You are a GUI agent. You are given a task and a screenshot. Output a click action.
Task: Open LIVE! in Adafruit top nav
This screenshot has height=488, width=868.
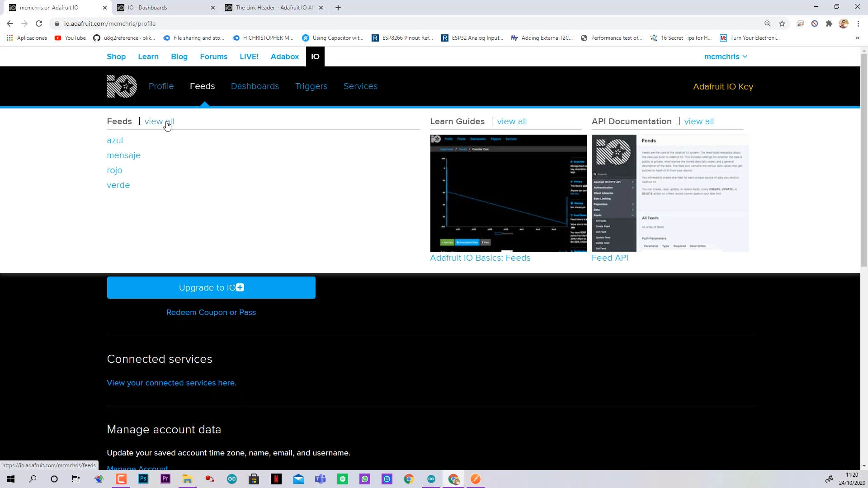coord(249,56)
